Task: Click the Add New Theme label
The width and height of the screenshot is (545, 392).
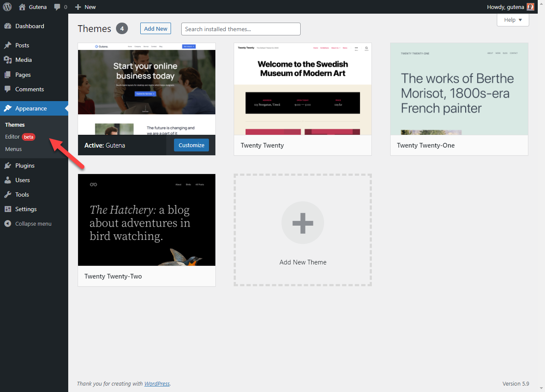Action: click(x=303, y=262)
